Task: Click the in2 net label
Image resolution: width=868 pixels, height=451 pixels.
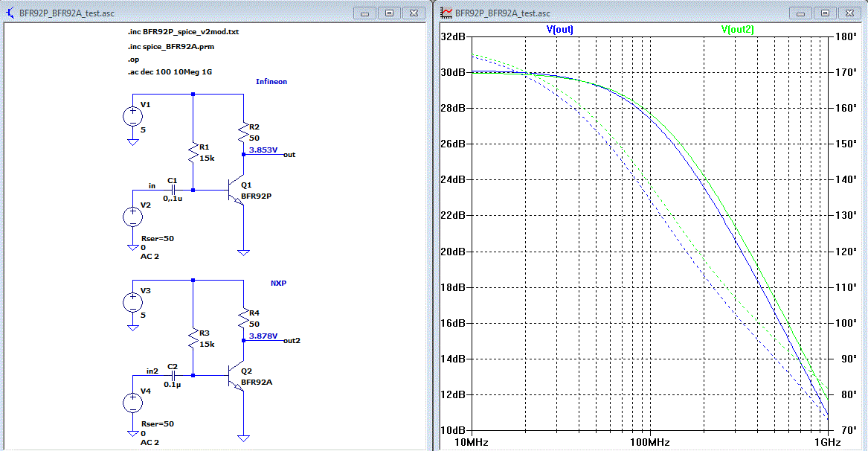Action: tap(152, 371)
